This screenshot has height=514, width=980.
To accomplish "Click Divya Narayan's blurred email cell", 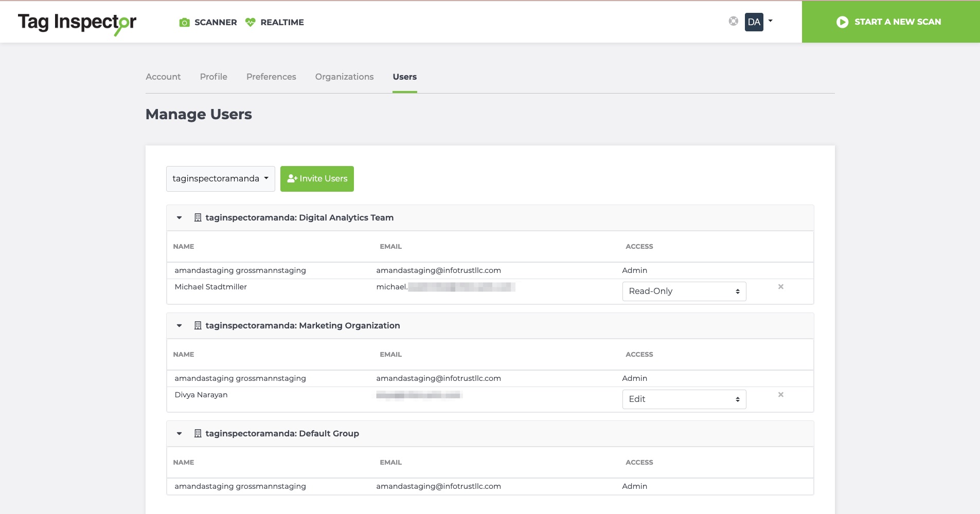I will [x=419, y=395].
